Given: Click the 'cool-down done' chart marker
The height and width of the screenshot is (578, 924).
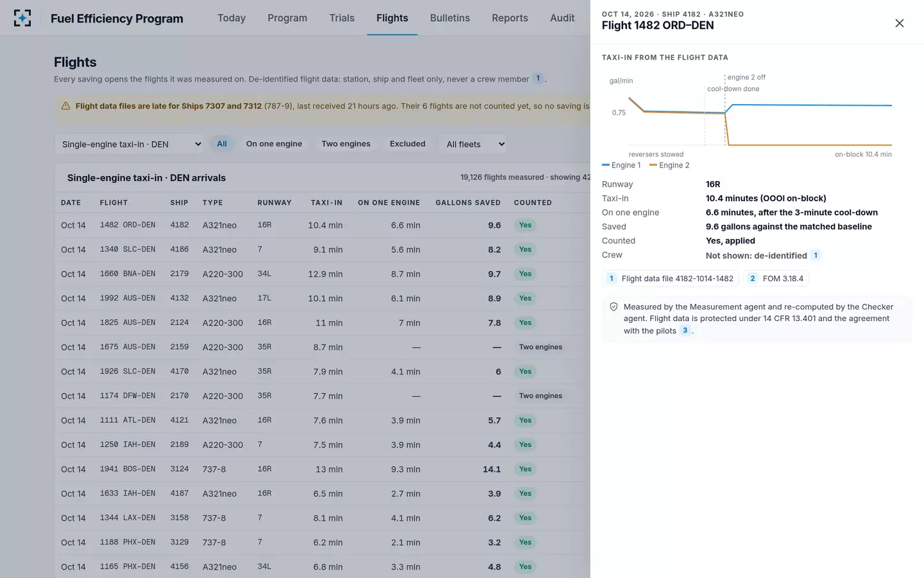Looking at the screenshot, I should click(733, 89).
